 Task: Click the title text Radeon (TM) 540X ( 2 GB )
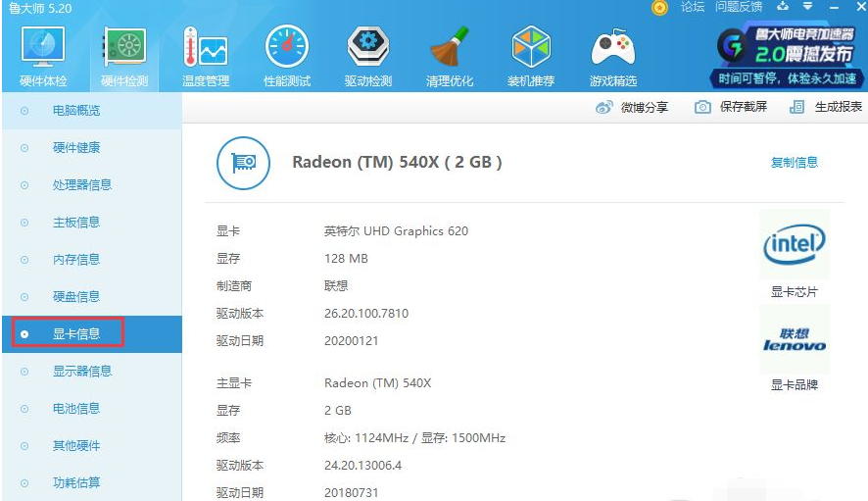[x=397, y=163]
